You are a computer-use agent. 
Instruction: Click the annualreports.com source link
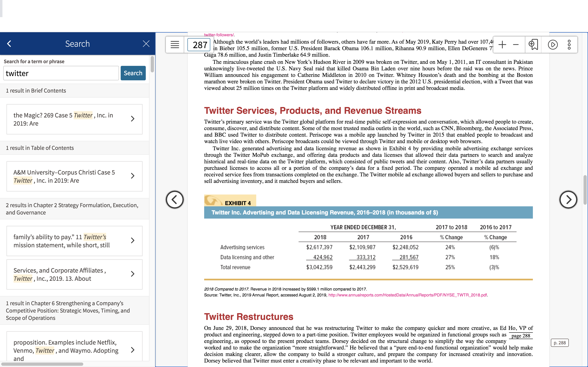(x=408, y=295)
